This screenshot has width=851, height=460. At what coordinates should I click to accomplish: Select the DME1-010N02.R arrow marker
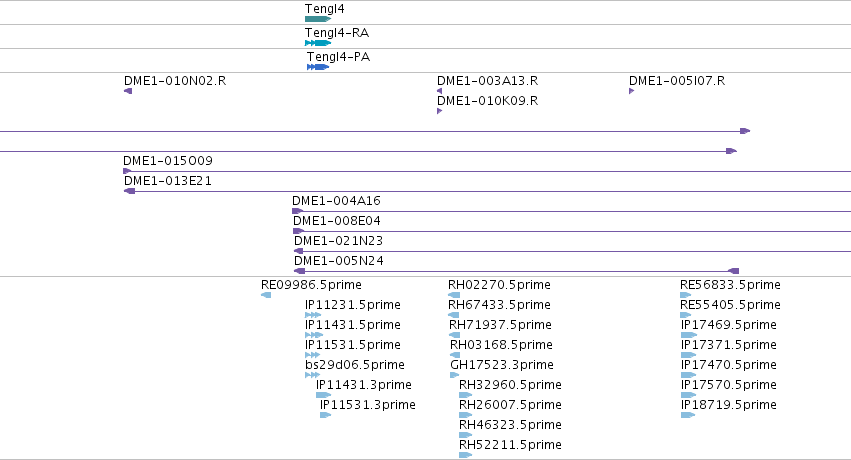tap(128, 91)
